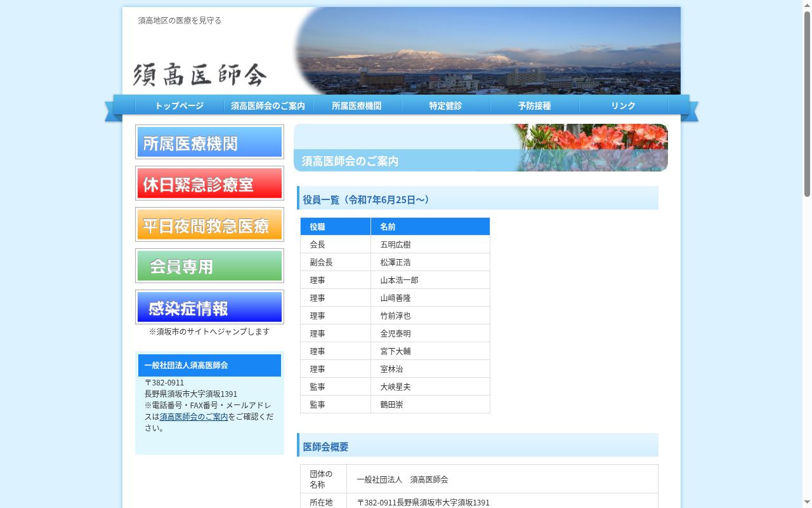Select the name 宮下大輔 in the table
This screenshot has height=508, width=812.
[x=396, y=351]
